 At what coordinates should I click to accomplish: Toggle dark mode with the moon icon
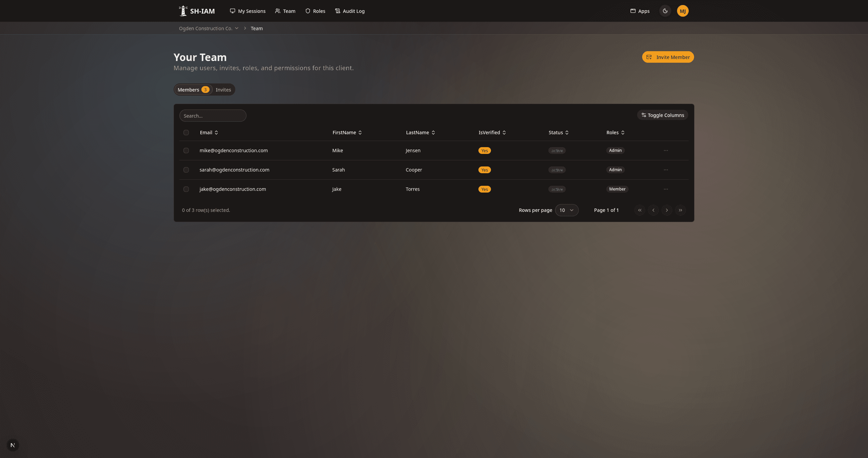pyautogui.click(x=665, y=11)
